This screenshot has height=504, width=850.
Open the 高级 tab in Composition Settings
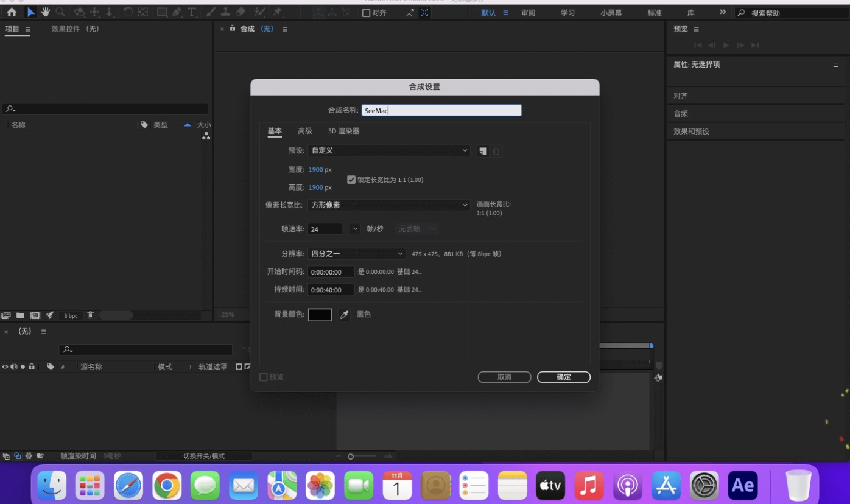[x=305, y=131]
